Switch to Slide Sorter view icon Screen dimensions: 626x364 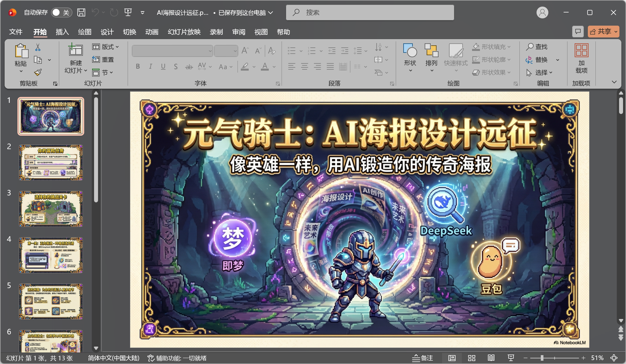[x=472, y=358]
